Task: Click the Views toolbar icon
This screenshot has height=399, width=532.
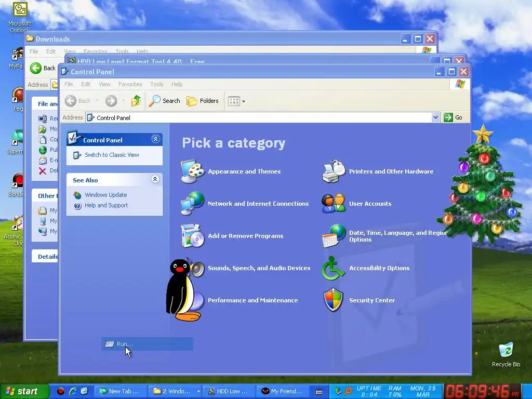Action: coord(234,101)
